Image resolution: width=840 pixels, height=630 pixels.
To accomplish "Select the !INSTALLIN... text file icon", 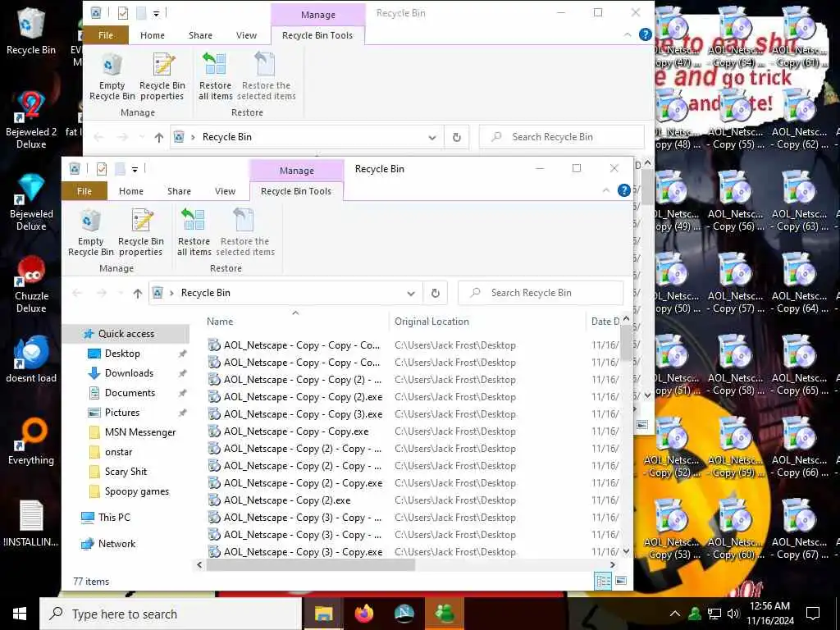I will point(31,524).
